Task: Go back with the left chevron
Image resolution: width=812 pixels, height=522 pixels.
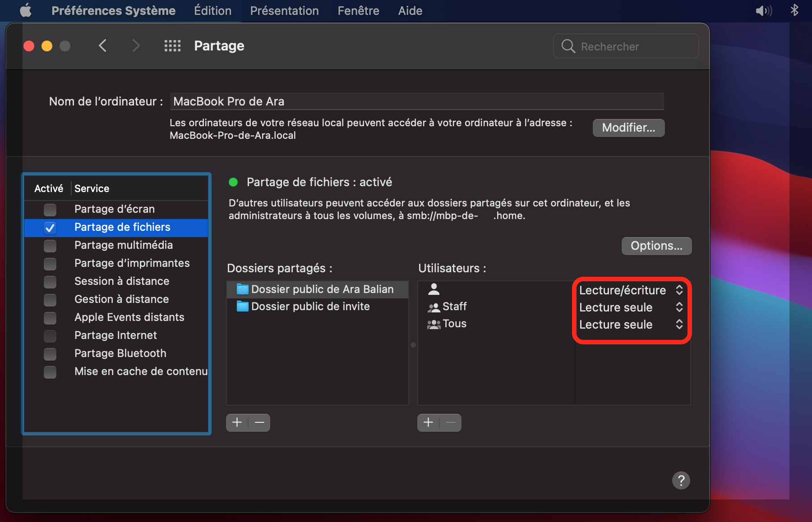Action: click(x=103, y=46)
